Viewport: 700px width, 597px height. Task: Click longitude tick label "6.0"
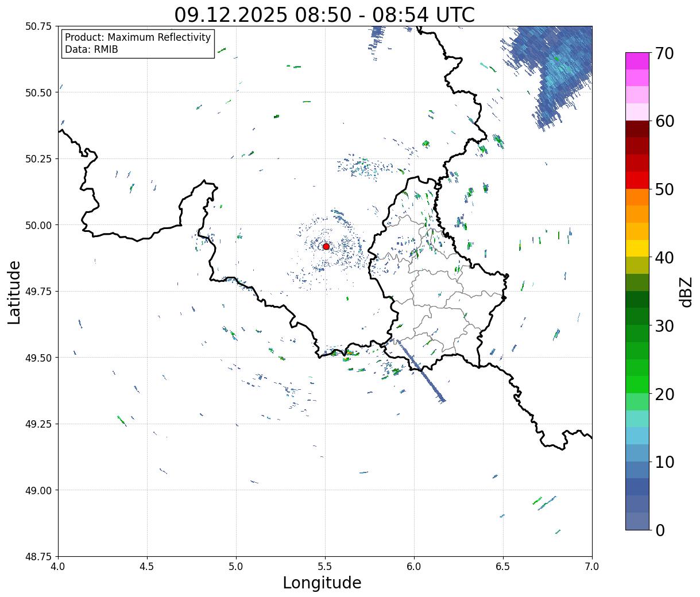(414, 567)
